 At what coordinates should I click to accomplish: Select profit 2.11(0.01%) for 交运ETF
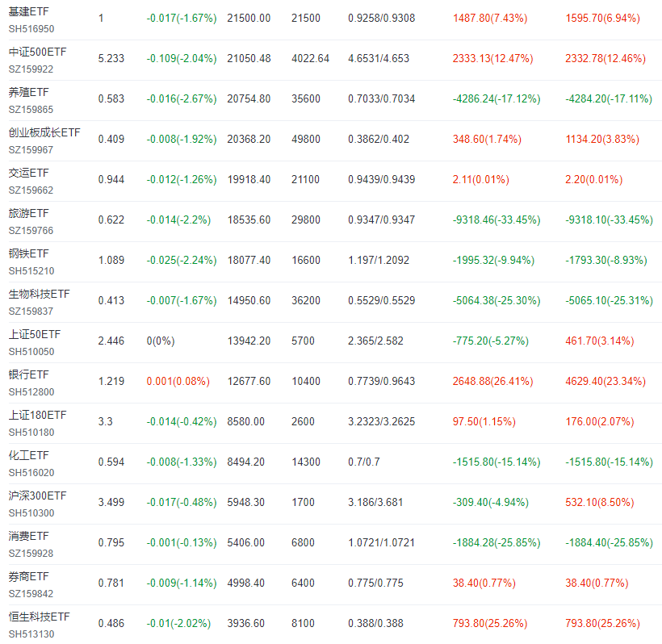[x=481, y=179]
